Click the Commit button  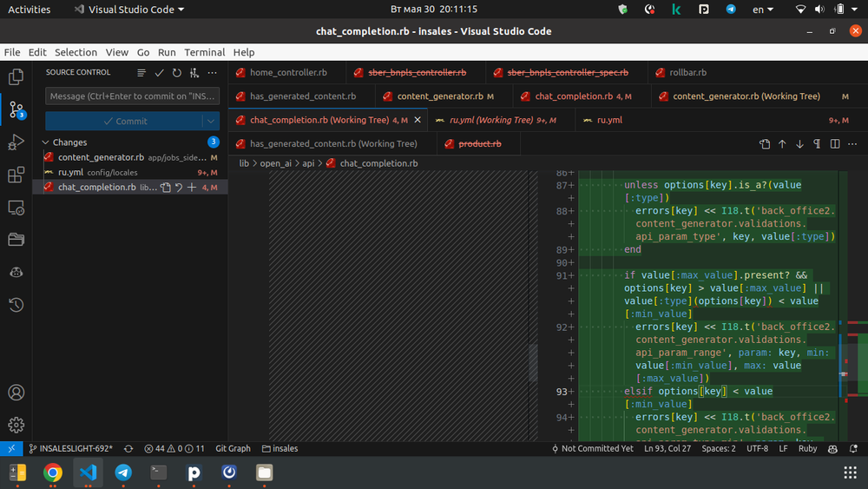[x=124, y=122]
